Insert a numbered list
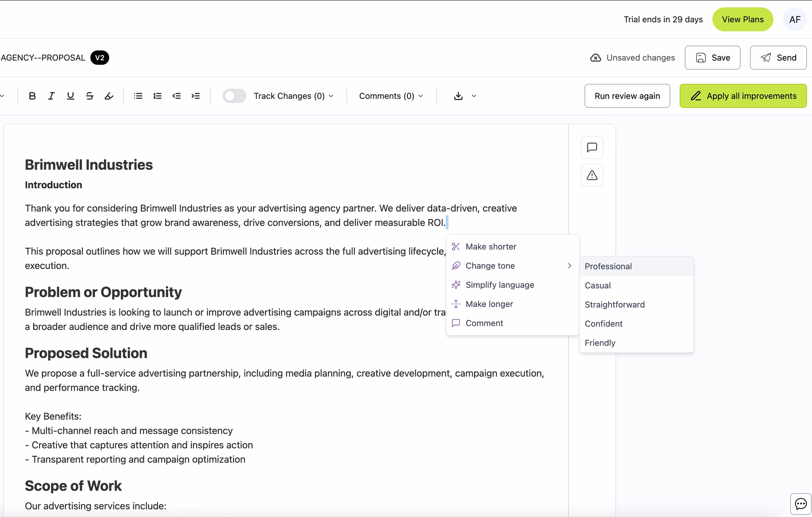This screenshot has width=812, height=517. click(157, 96)
